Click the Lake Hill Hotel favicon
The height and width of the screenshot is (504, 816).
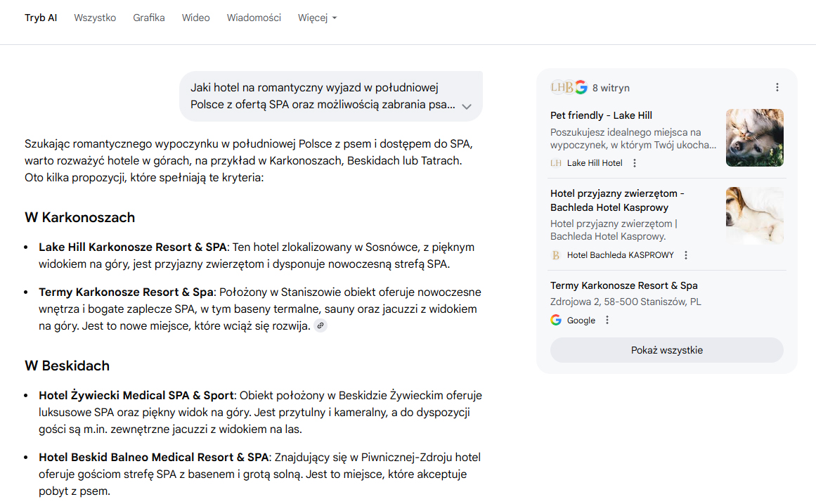point(555,162)
